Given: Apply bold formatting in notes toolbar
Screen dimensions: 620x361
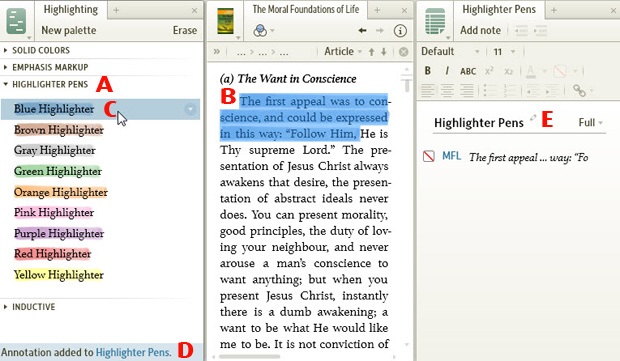Looking at the screenshot, I should (427, 71).
